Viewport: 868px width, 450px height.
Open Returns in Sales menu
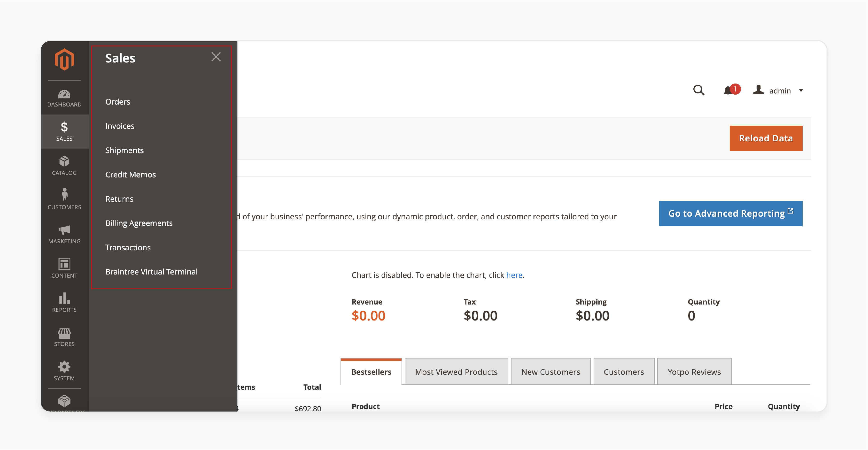[119, 199]
